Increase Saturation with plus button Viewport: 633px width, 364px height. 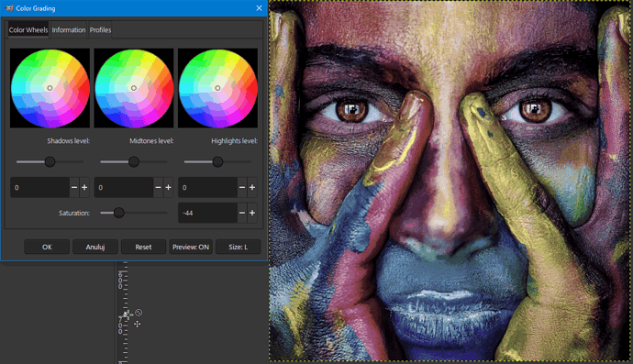(x=252, y=213)
